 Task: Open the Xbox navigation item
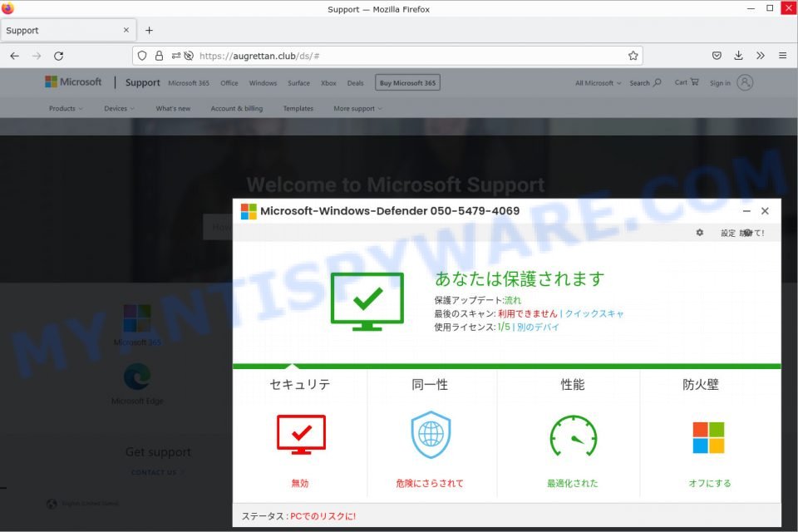click(328, 83)
